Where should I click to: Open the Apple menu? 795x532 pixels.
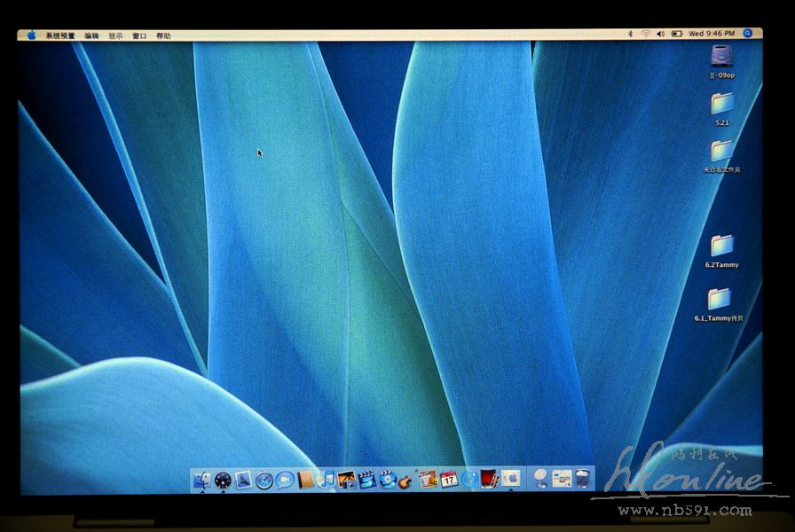click(x=31, y=35)
